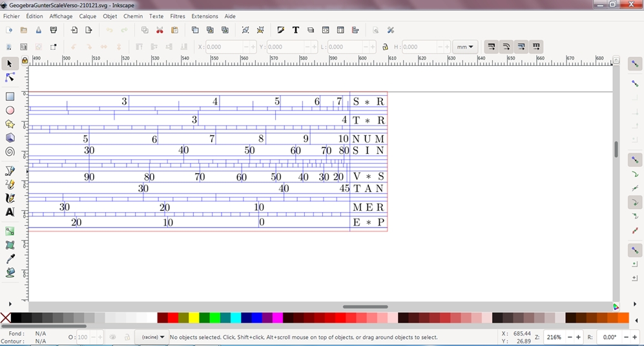Toggle scale stroke width with object
This screenshot has height=346, width=644.
click(491, 47)
